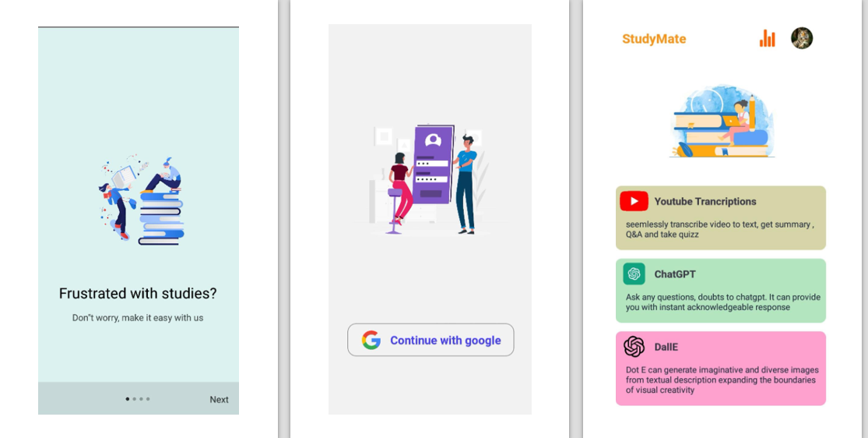
Task: Click the student on books home illustration
Action: click(722, 122)
